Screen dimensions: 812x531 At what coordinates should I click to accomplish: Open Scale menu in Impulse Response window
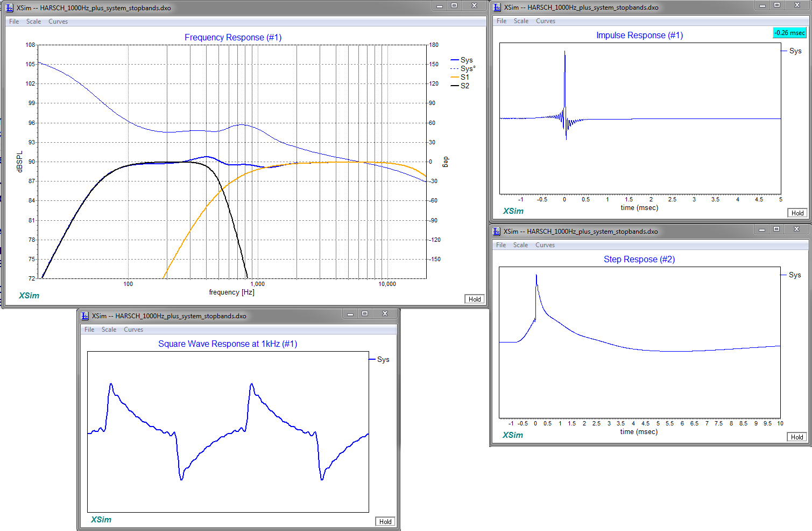click(521, 21)
